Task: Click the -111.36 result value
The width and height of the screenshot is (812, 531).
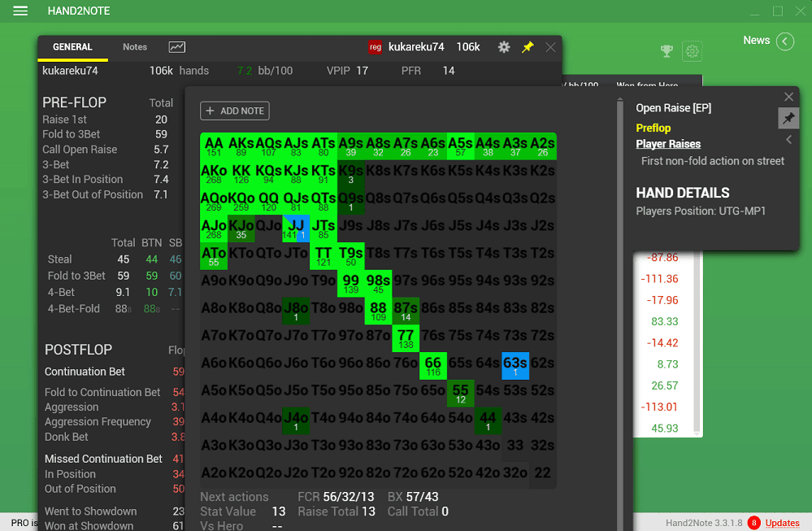Action: click(x=659, y=279)
